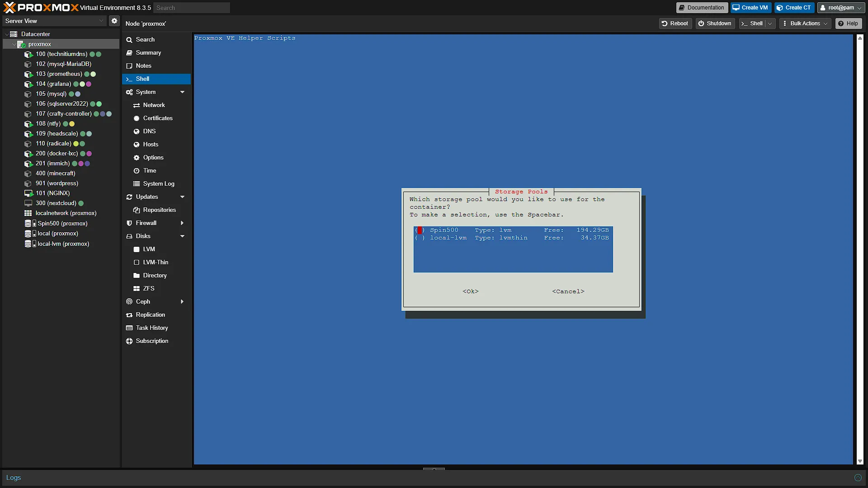The height and width of the screenshot is (488, 868).
Task: Collapse the Disks menu section arrow
Action: [182, 236]
